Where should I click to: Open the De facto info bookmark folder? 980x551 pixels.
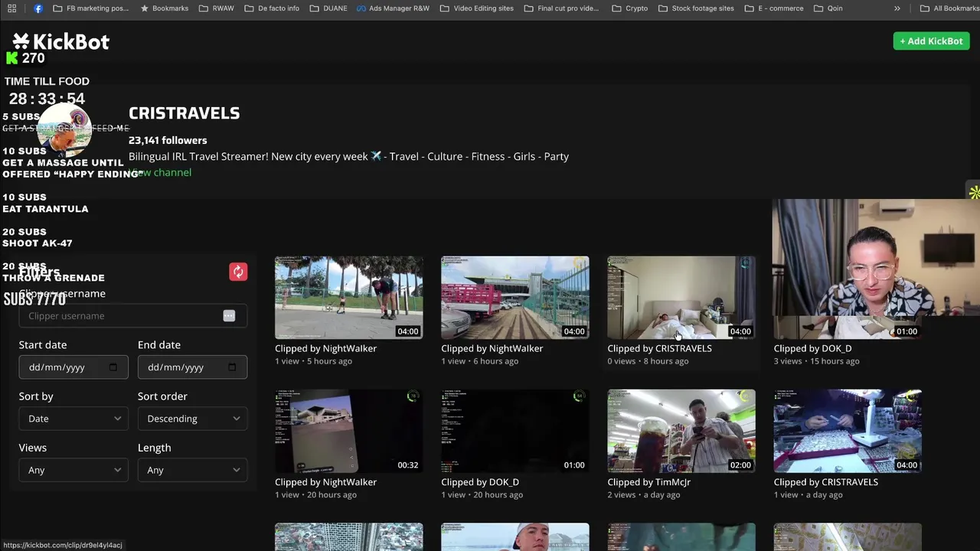tap(272, 8)
